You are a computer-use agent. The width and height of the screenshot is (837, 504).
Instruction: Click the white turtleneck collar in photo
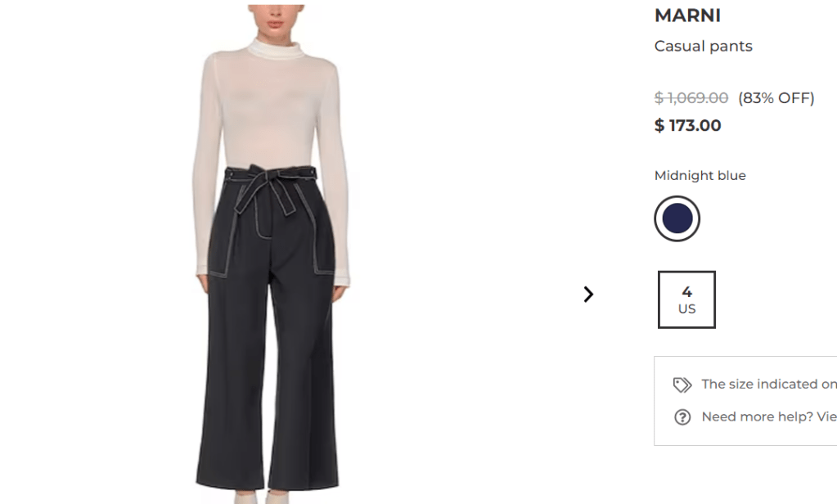click(x=276, y=48)
